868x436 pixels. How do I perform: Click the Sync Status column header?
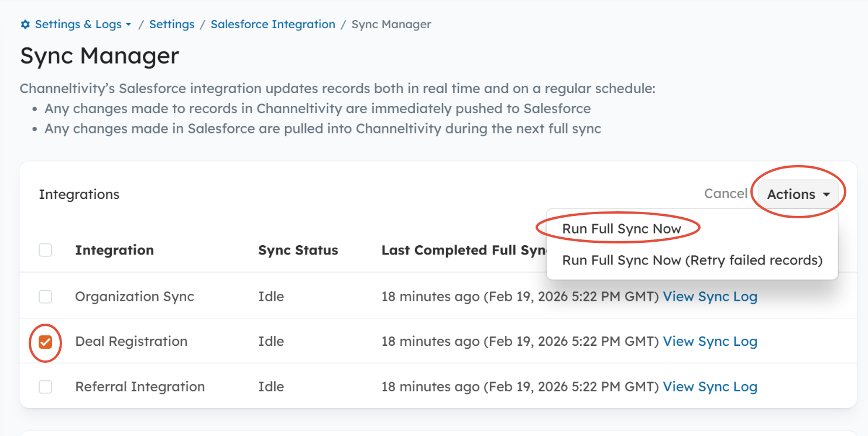point(298,250)
